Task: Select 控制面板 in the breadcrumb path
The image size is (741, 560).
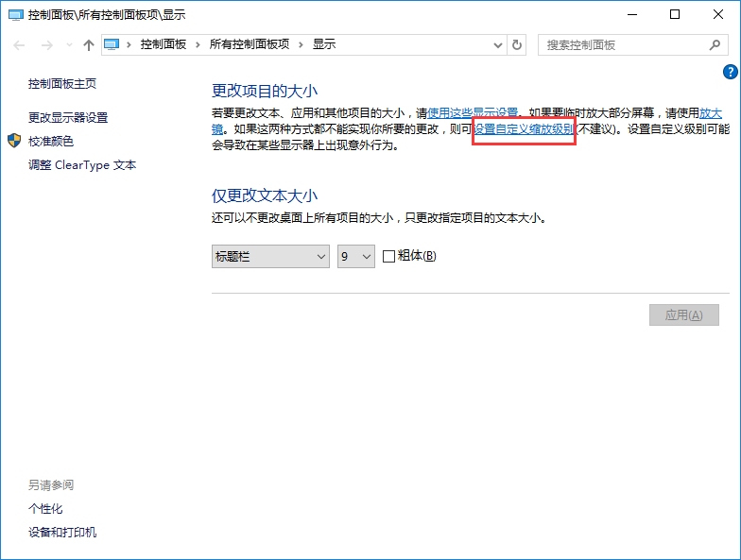Action: click(x=164, y=44)
